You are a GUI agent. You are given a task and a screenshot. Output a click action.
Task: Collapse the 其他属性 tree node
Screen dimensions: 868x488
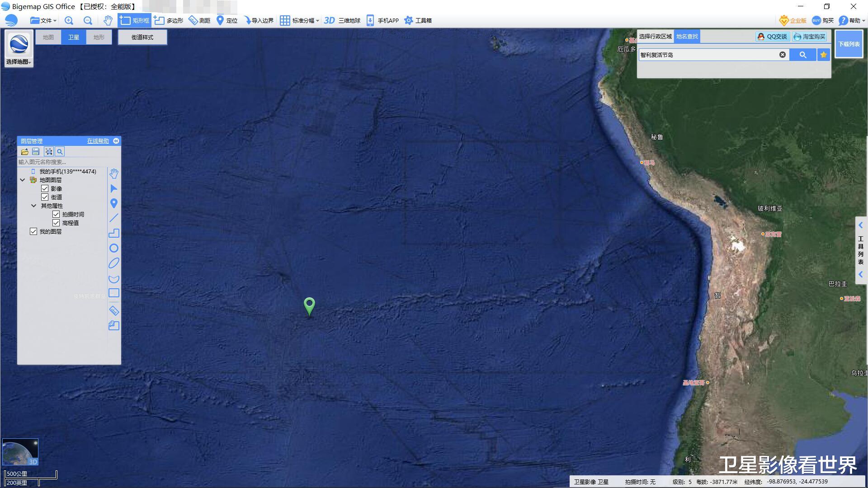click(x=33, y=206)
